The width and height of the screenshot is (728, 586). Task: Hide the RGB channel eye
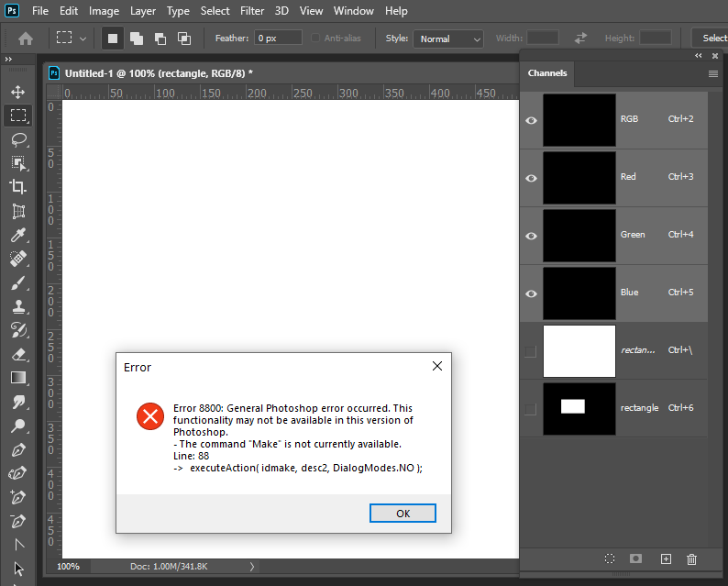[x=531, y=120]
